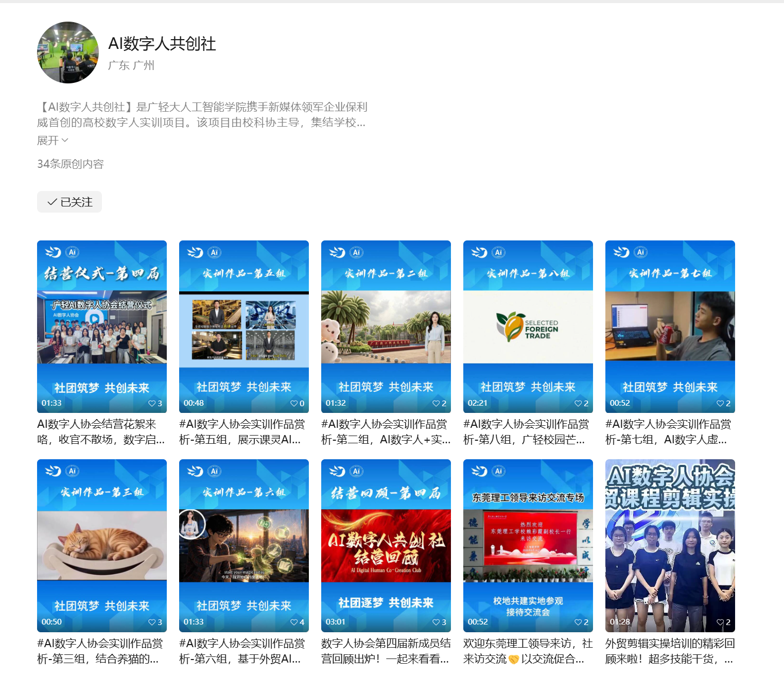
Task: Click the 34条原创内容 count label
Action: (71, 164)
